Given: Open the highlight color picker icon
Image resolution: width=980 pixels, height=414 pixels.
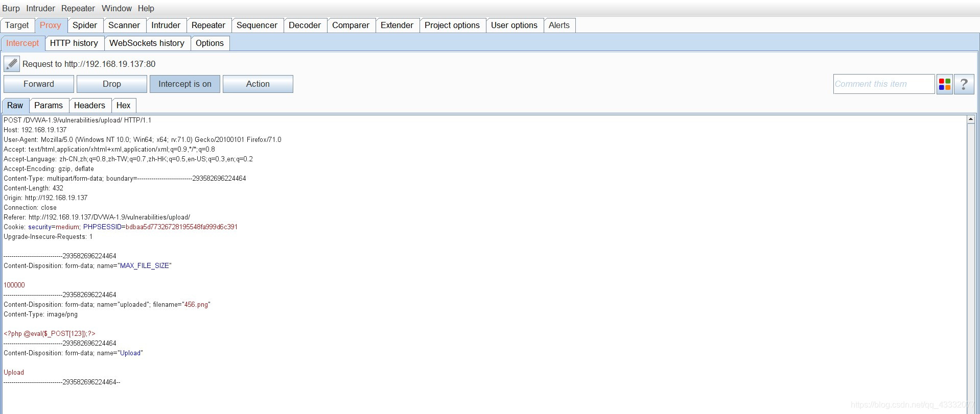Looking at the screenshot, I should click(945, 84).
